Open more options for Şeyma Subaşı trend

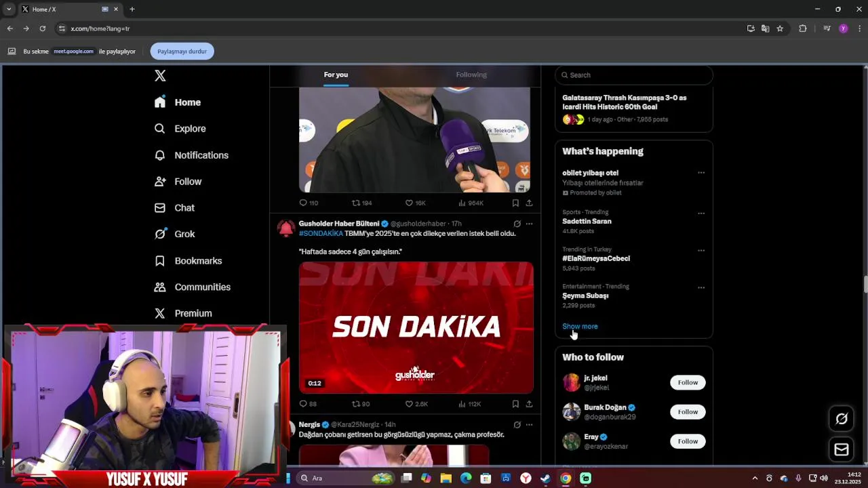click(x=701, y=287)
